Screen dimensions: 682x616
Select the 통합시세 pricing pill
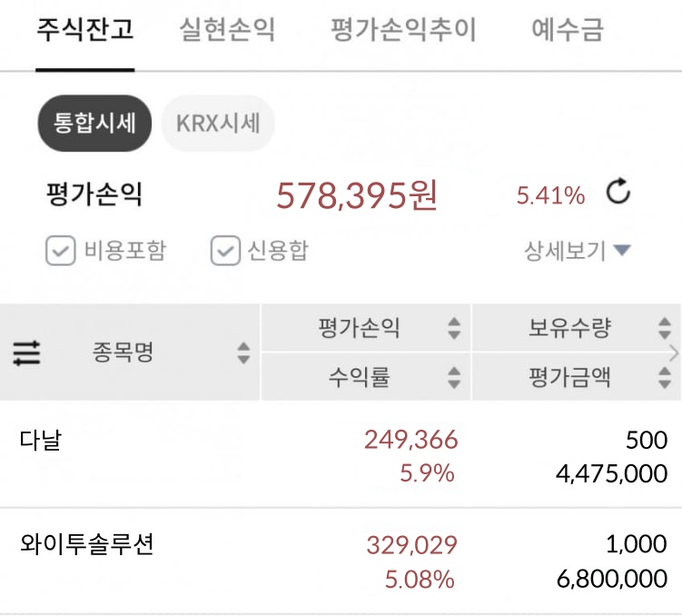pyautogui.click(x=94, y=123)
